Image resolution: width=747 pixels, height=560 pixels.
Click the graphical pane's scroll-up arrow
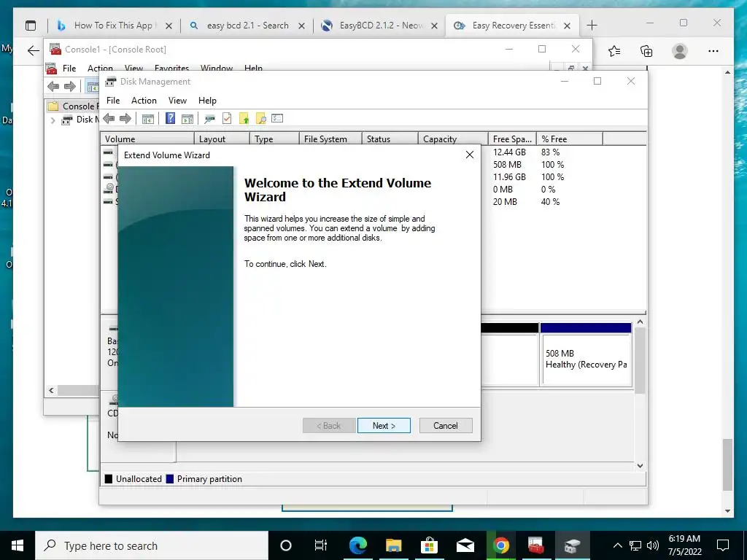click(640, 322)
